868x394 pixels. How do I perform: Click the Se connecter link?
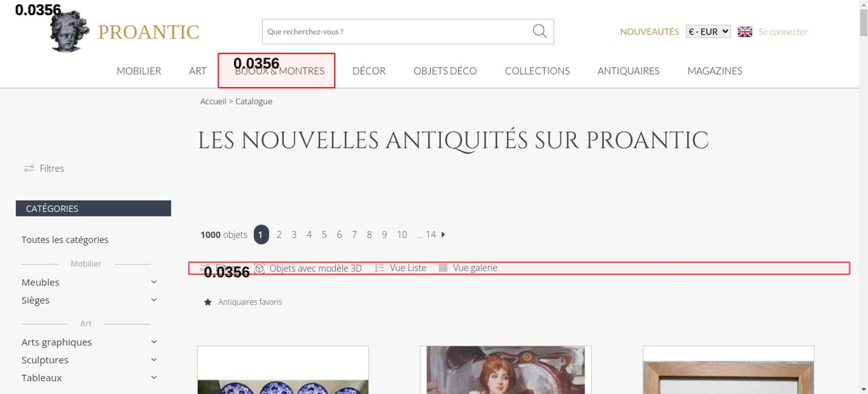(x=783, y=32)
